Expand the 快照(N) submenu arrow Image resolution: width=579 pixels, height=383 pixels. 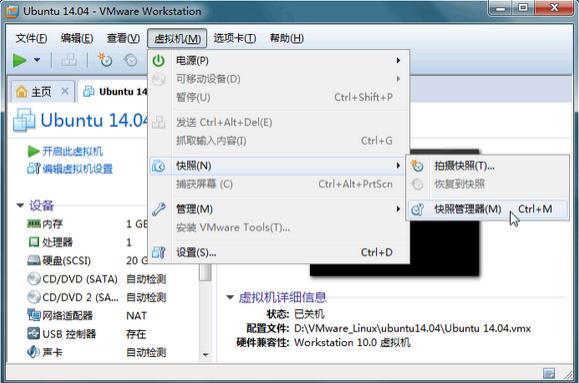click(x=398, y=165)
